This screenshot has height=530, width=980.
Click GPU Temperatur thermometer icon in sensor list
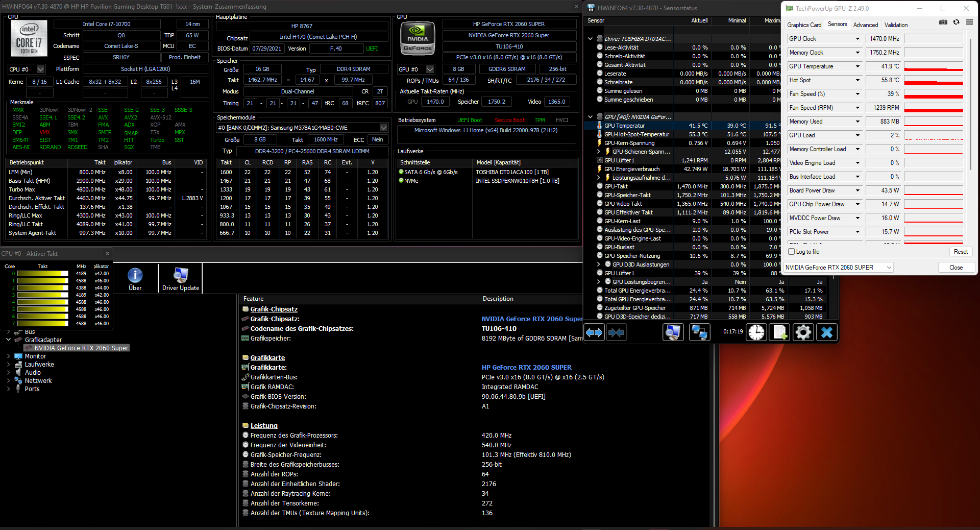click(600, 126)
